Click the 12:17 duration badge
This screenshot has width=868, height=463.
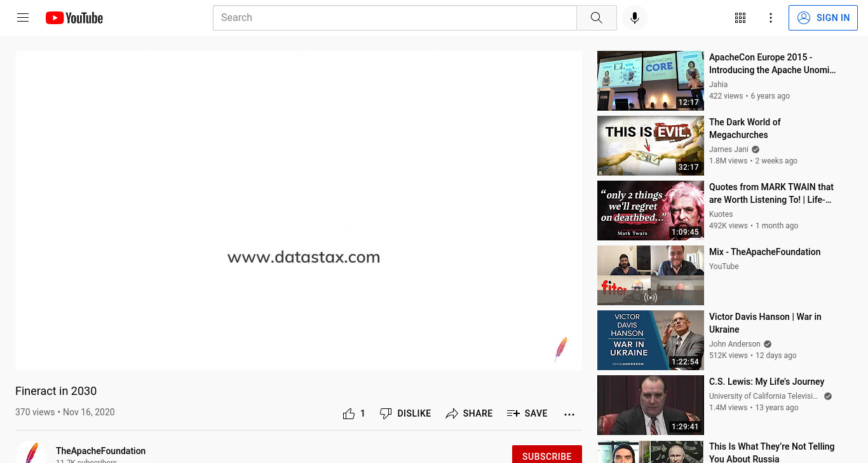click(x=688, y=102)
